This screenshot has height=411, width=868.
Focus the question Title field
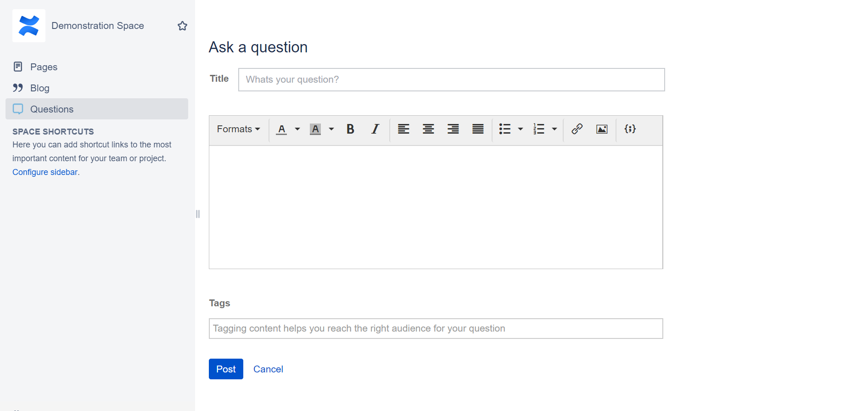click(x=451, y=79)
